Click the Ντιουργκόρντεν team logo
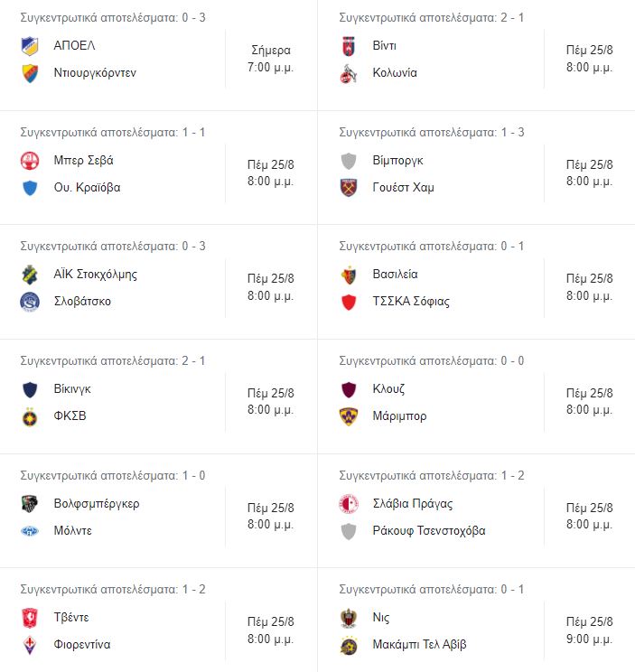635x672 pixels. 30,73
